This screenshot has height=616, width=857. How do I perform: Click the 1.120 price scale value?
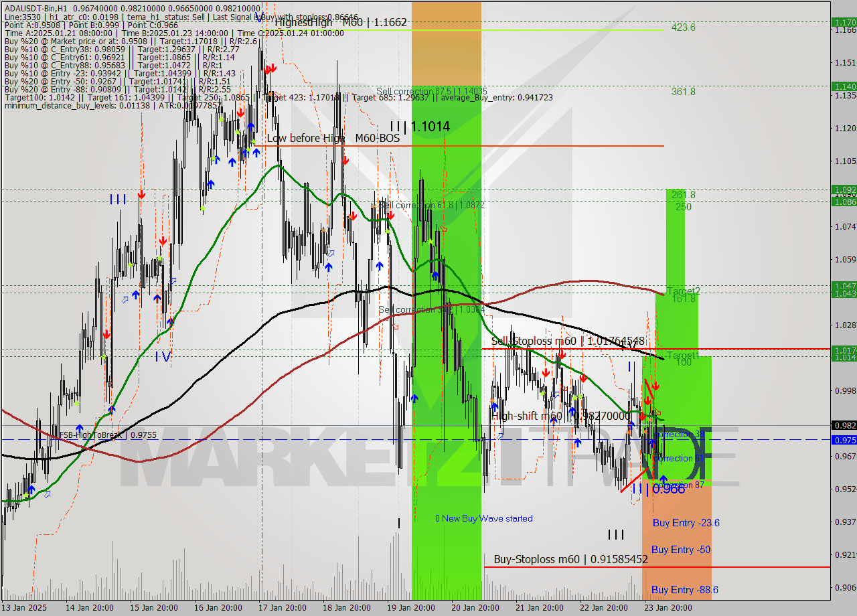point(845,128)
